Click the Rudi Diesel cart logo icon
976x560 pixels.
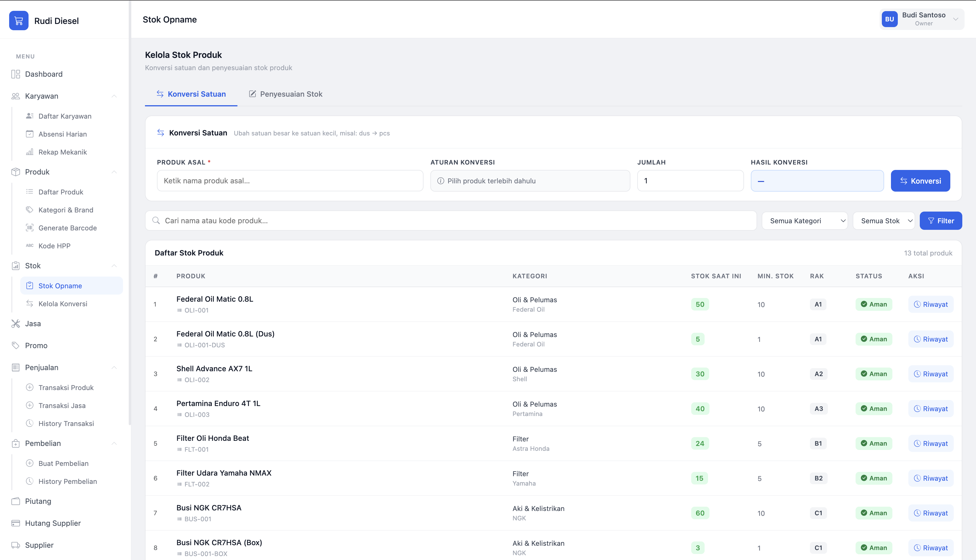point(19,20)
